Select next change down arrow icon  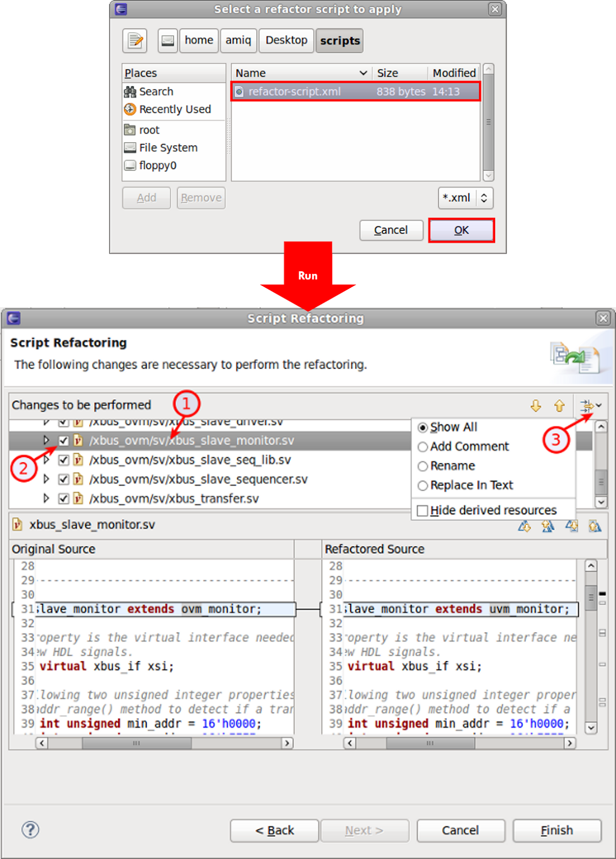point(535,406)
